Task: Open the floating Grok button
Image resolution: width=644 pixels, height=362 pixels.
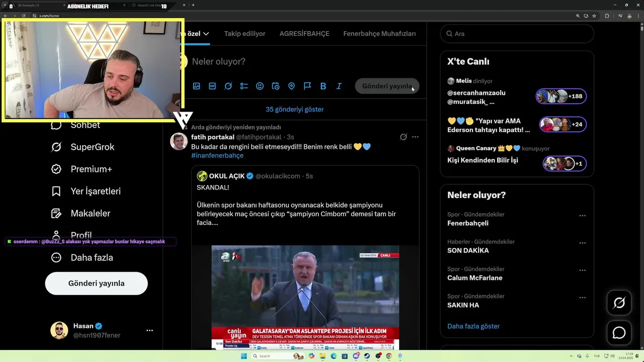Action: pyautogui.click(x=619, y=303)
